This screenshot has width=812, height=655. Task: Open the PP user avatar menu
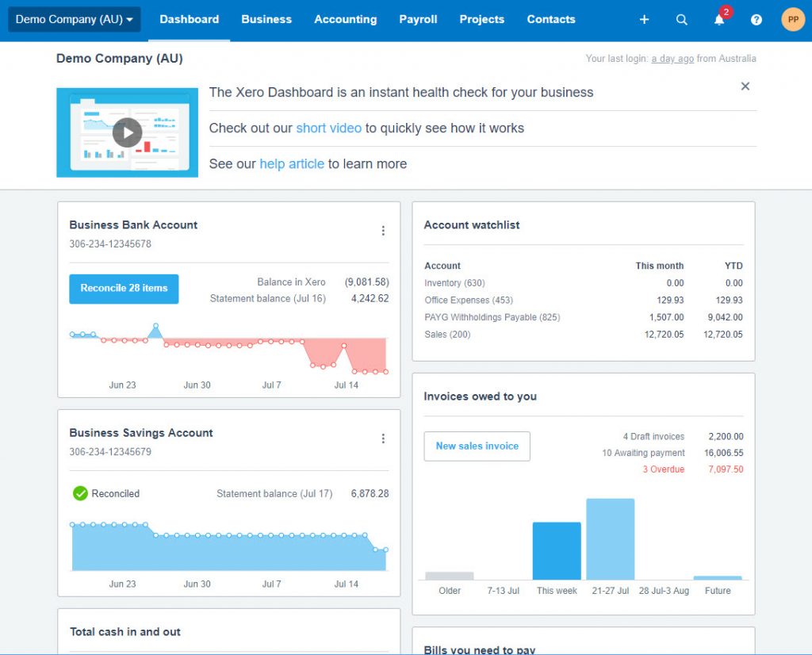point(793,20)
